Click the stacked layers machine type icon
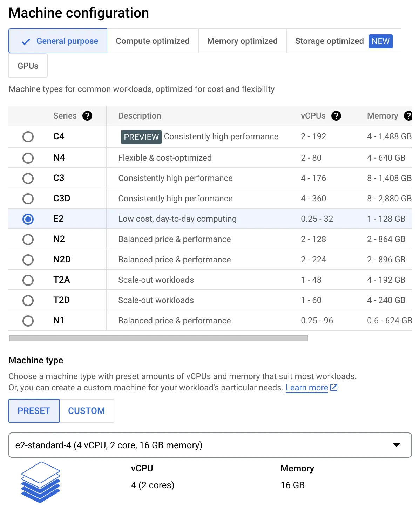Viewport: 420px width, 510px height. pyautogui.click(x=40, y=482)
